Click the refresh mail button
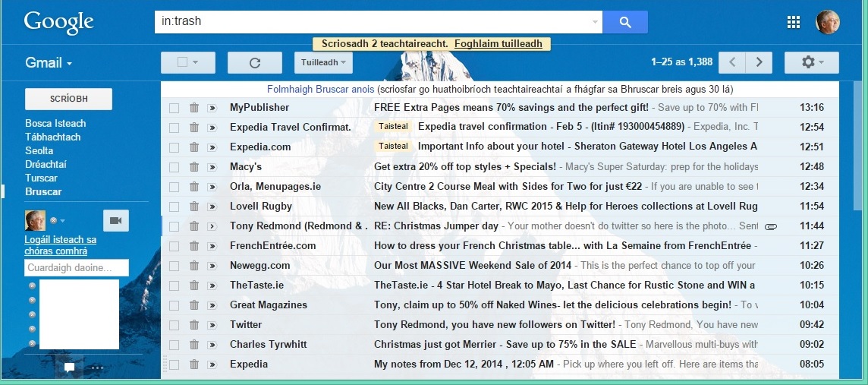The height and width of the screenshot is (385, 868). tap(254, 63)
